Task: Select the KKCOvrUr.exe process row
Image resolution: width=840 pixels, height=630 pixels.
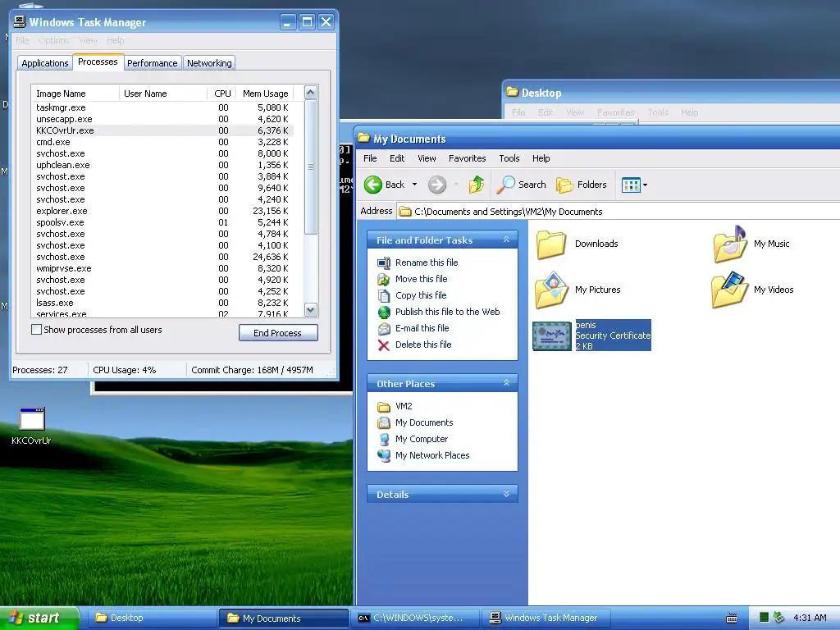Action: [163, 130]
